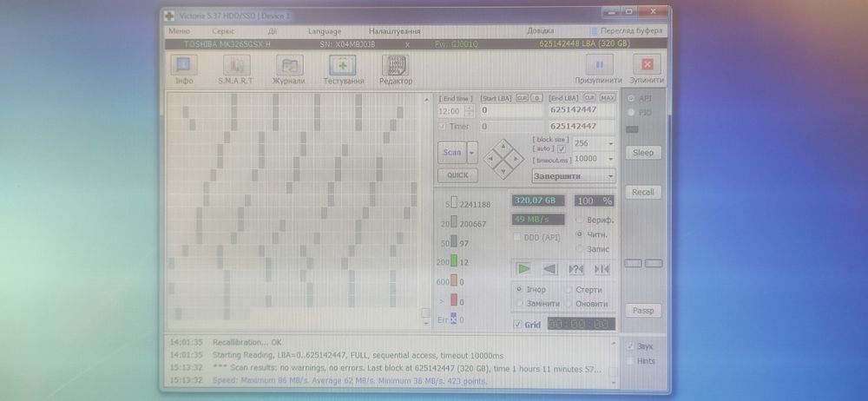Toggle the Звук sound checkbox

point(630,346)
